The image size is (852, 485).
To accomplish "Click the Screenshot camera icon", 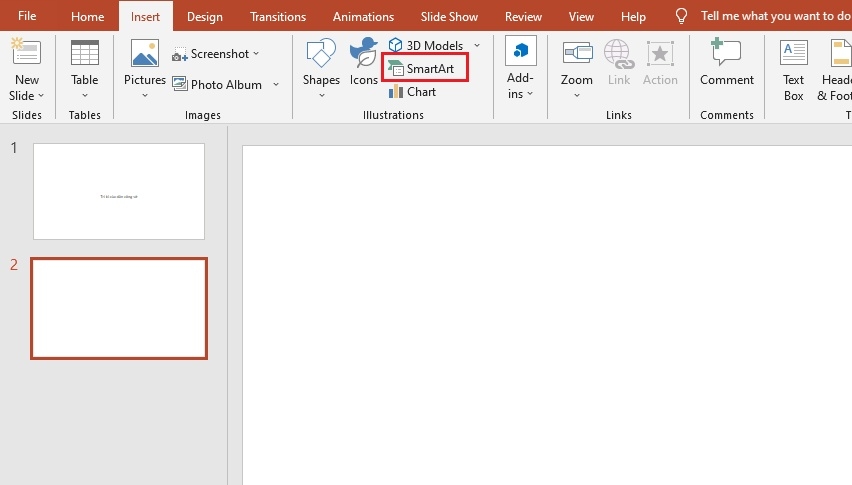I will pos(179,54).
